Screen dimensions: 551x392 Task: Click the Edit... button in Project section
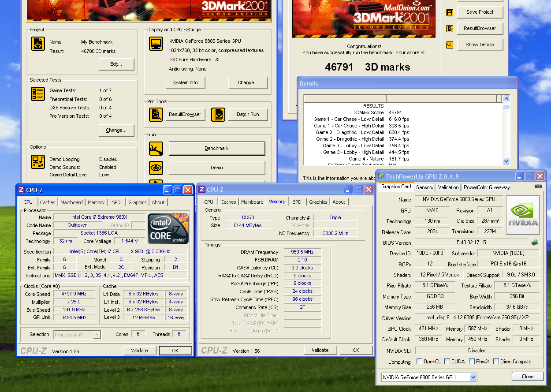(116, 64)
